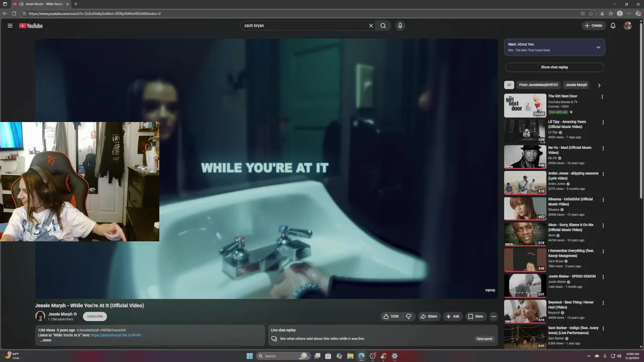
Task: Share the video
Action: [429, 316]
